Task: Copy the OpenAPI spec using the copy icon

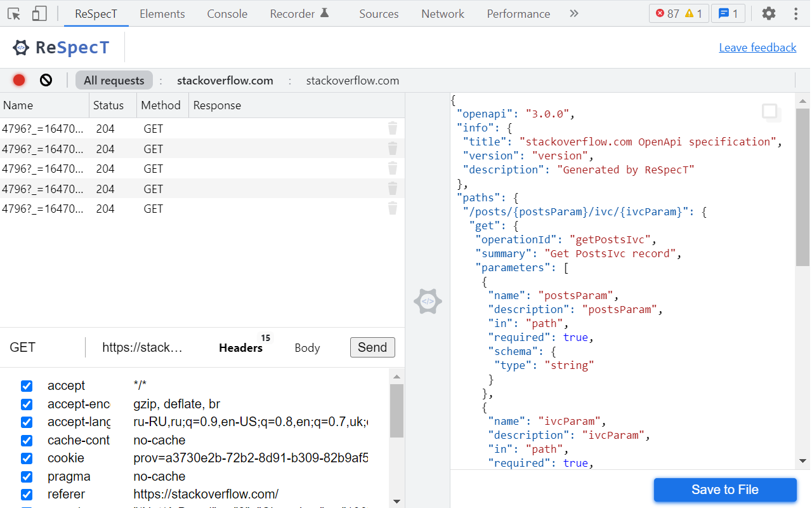Action: pyautogui.click(x=771, y=112)
